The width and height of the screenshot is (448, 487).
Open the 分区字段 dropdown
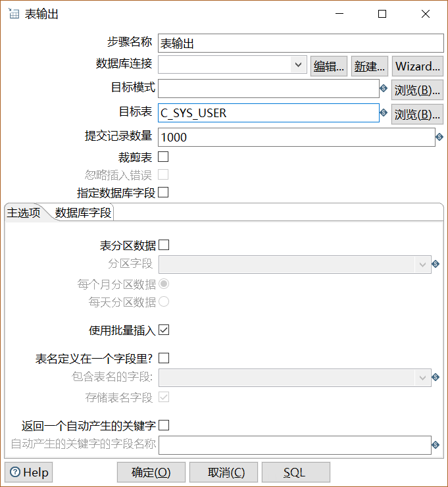(295, 265)
